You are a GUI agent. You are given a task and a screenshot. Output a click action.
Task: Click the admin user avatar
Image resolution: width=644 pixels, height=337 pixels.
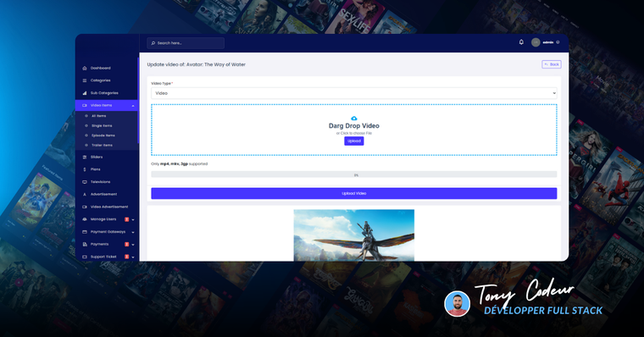[536, 42]
